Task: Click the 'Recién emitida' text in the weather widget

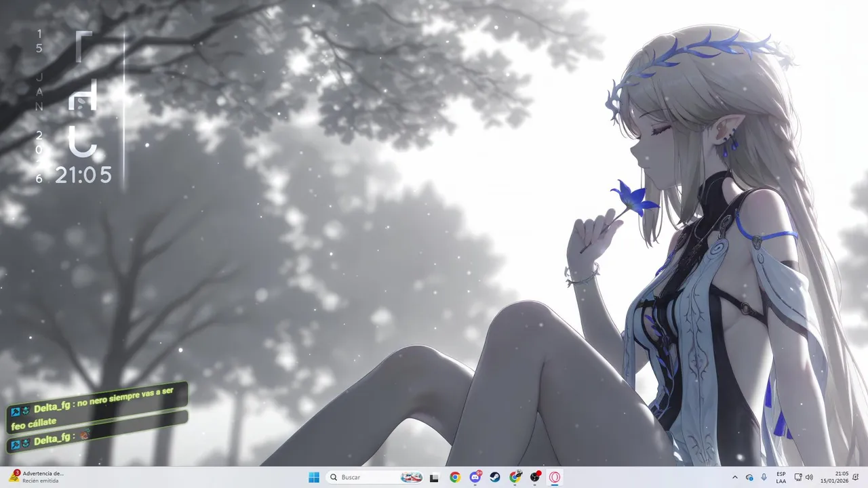Action: click(41, 481)
